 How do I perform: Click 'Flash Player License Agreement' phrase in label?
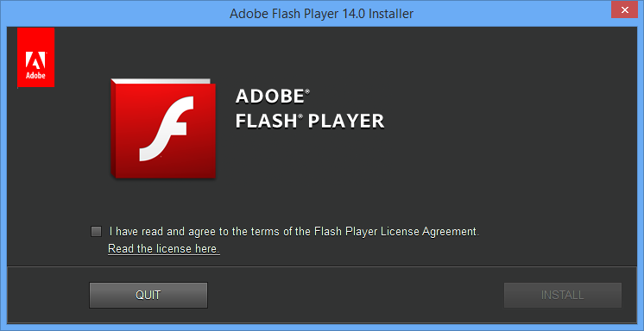pyautogui.click(x=397, y=232)
